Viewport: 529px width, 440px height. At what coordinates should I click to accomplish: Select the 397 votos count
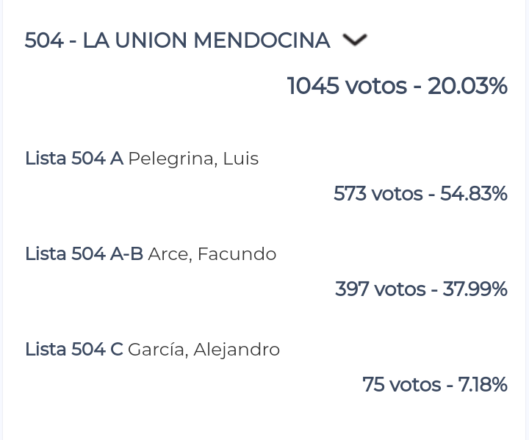(381, 289)
